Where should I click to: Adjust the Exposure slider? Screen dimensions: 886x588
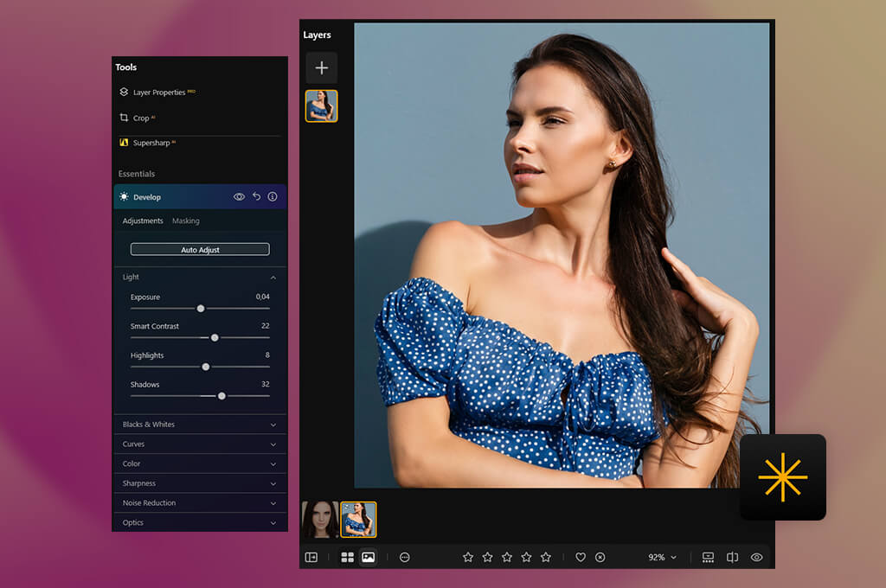[x=201, y=309]
